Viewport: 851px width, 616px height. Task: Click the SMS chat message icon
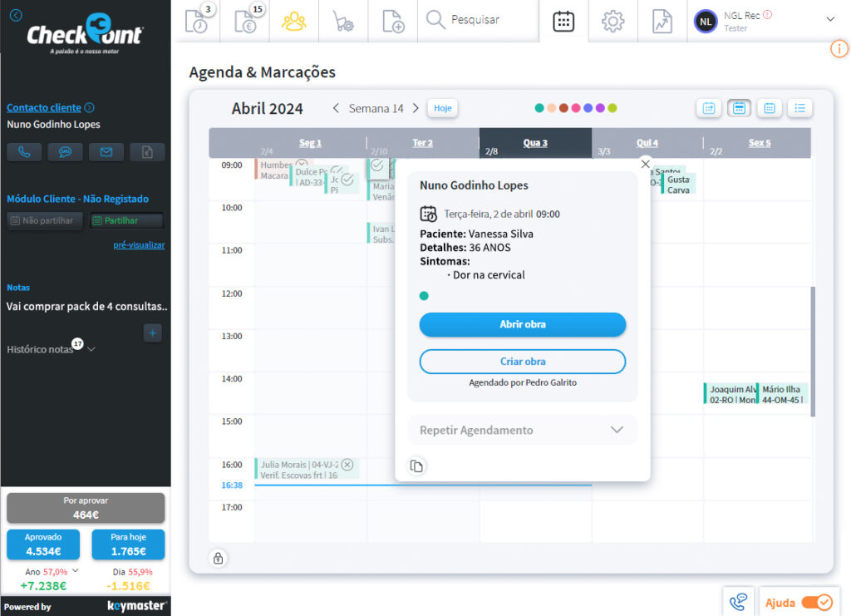point(65,152)
